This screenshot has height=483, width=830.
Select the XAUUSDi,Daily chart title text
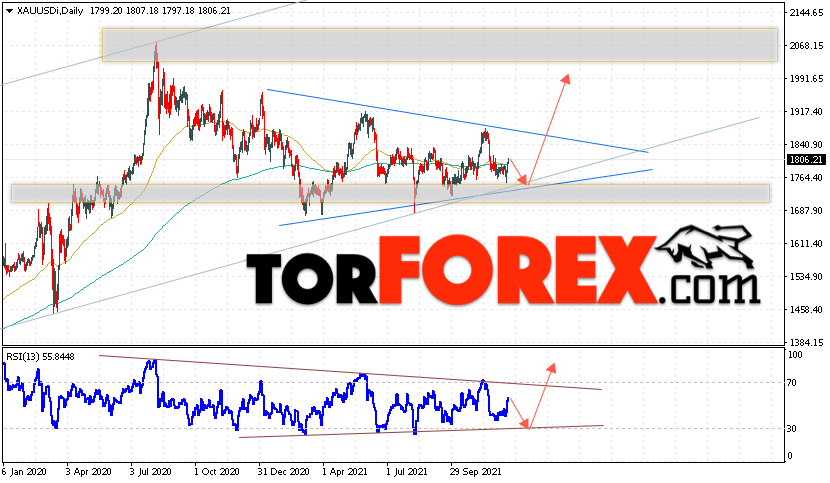(x=50, y=11)
